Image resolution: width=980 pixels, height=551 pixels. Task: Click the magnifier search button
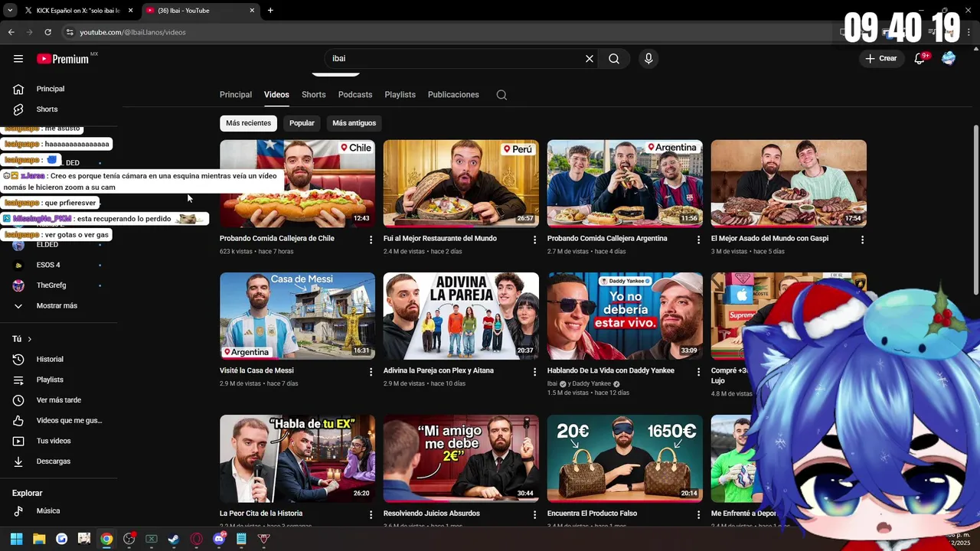[614, 59]
